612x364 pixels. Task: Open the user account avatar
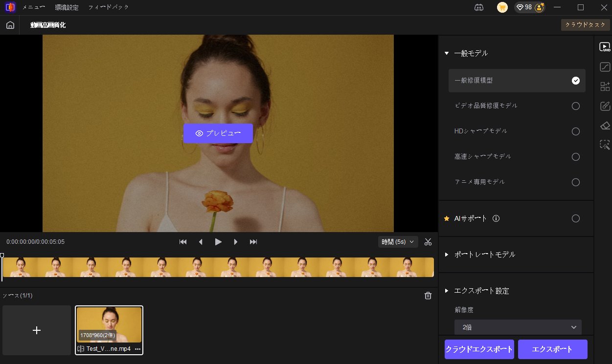point(540,7)
